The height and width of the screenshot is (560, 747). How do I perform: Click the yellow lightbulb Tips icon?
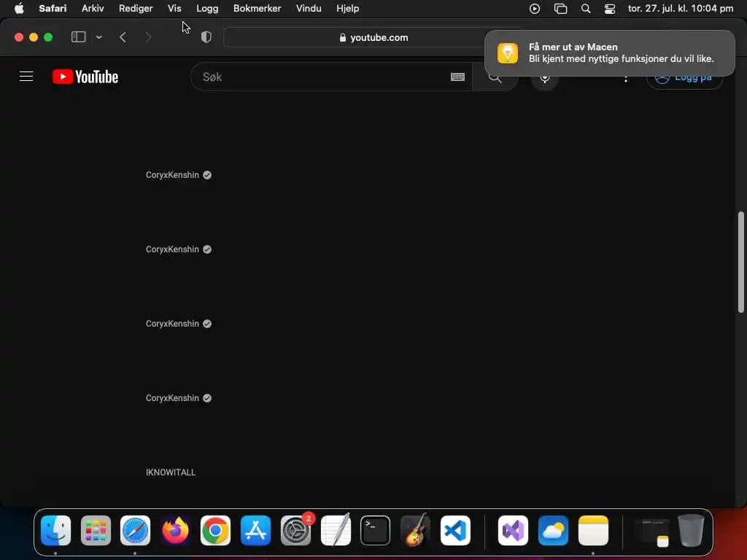tap(508, 52)
